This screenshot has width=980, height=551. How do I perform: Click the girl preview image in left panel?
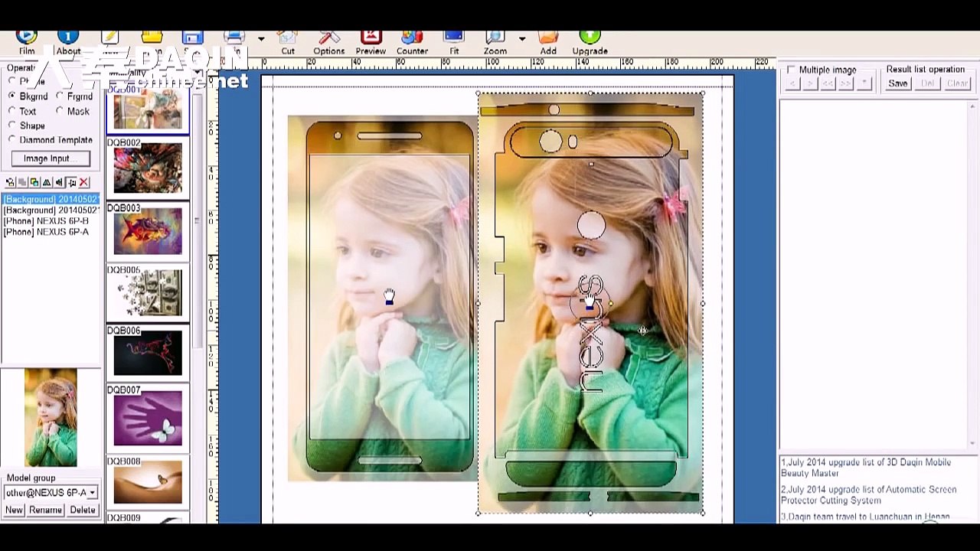point(51,418)
